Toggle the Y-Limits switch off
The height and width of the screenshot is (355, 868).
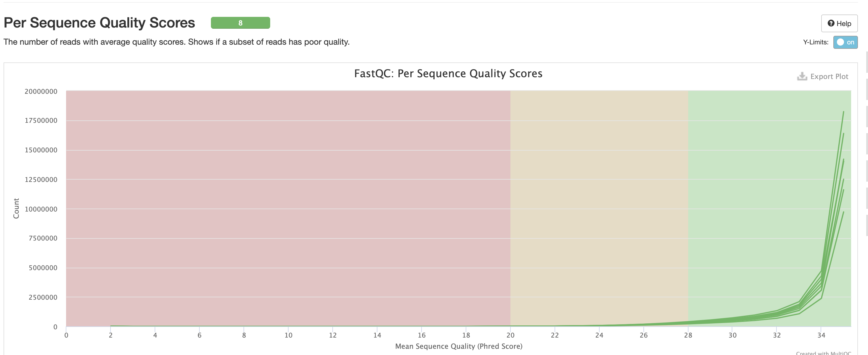(x=845, y=42)
